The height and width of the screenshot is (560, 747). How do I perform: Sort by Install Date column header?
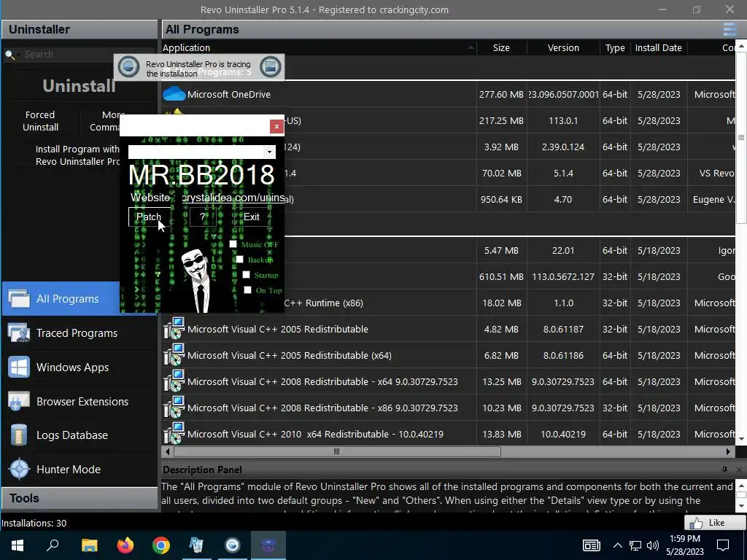pos(659,47)
